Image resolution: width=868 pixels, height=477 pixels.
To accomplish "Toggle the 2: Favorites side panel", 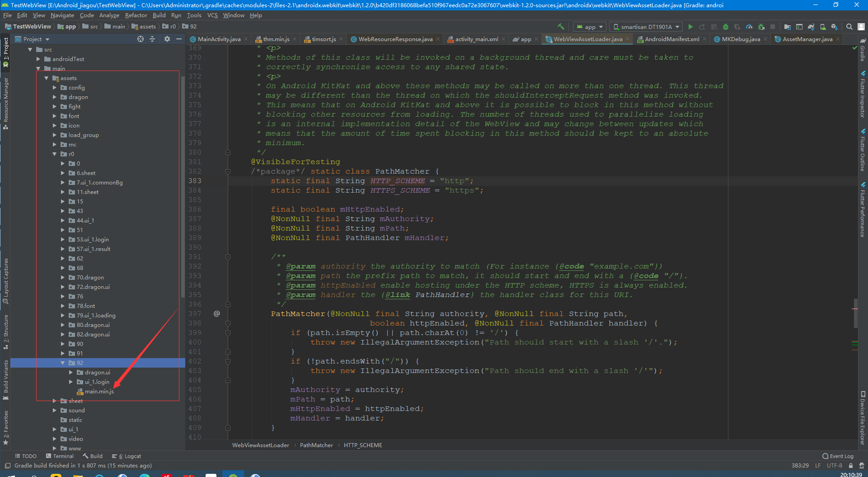I will tap(5, 428).
